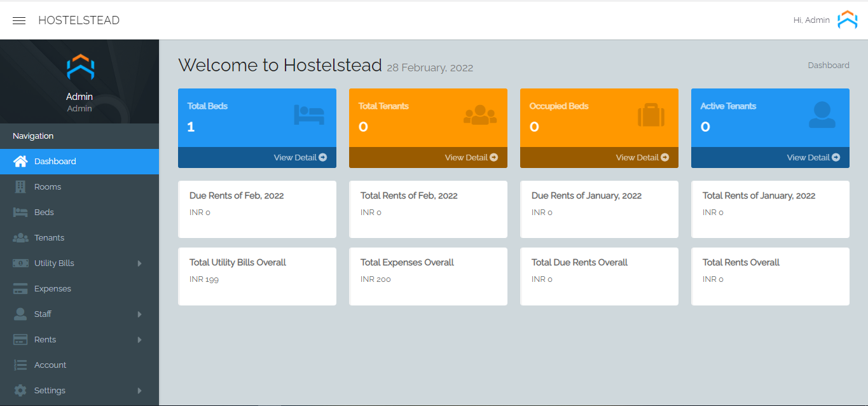Click the Dashboard breadcrumb link

(828, 66)
